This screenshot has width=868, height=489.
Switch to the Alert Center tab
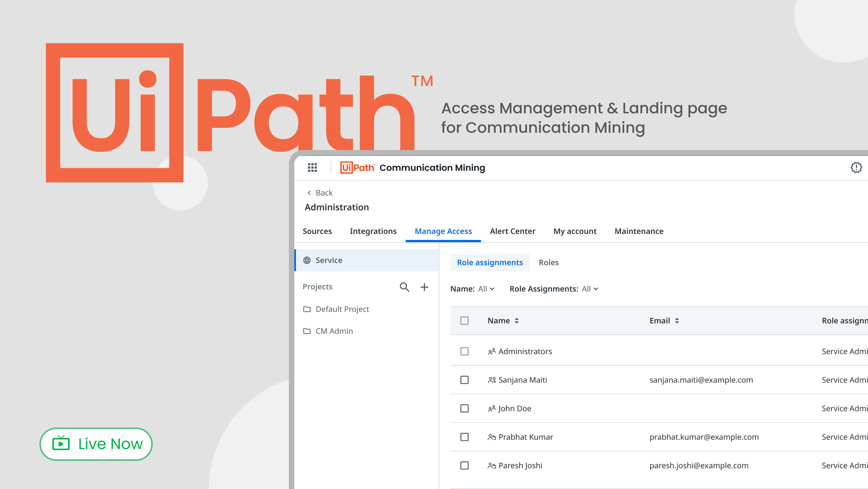click(512, 231)
